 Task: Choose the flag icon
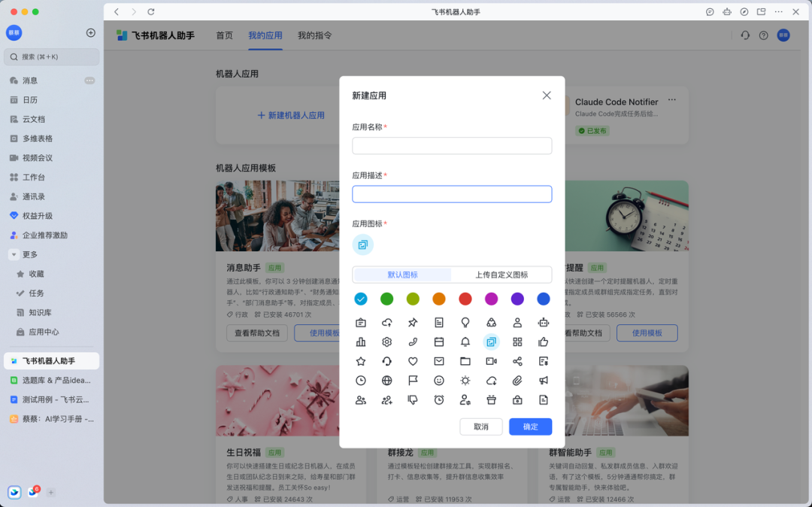(x=413, y=381)
